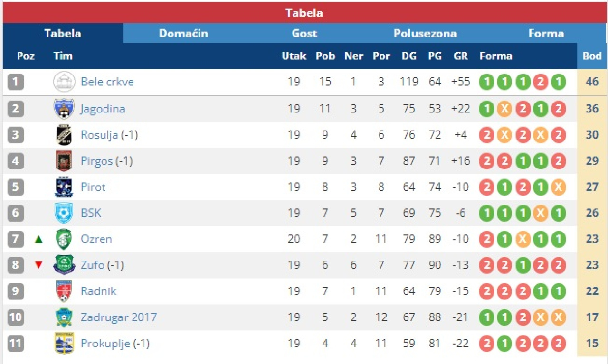Click the Zadrugar 2017 team logo
608x364 pixels.
[64, 317]
